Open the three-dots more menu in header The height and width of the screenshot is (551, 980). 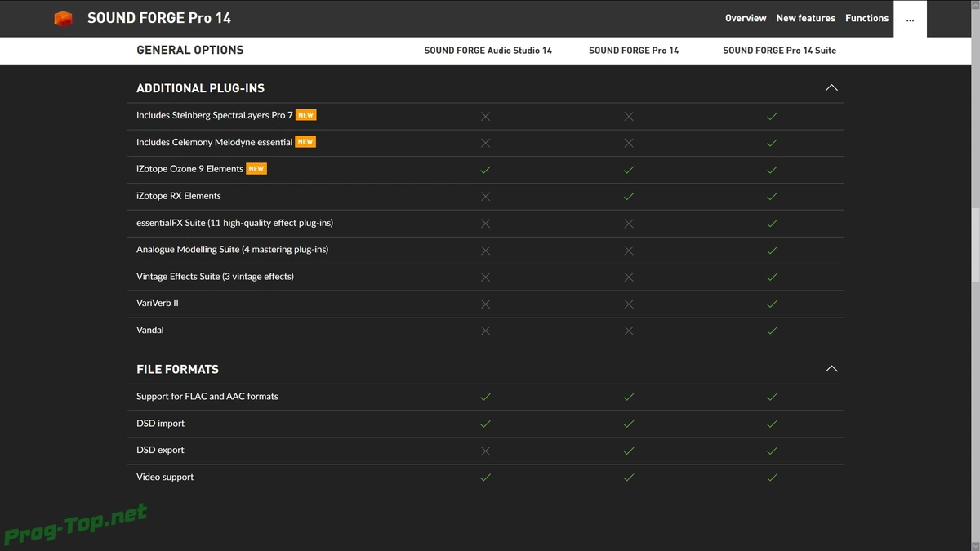point(910,19)
